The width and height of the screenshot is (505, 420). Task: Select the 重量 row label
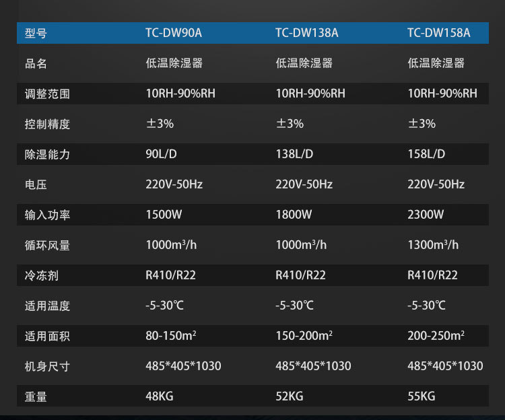click(36, 396)
